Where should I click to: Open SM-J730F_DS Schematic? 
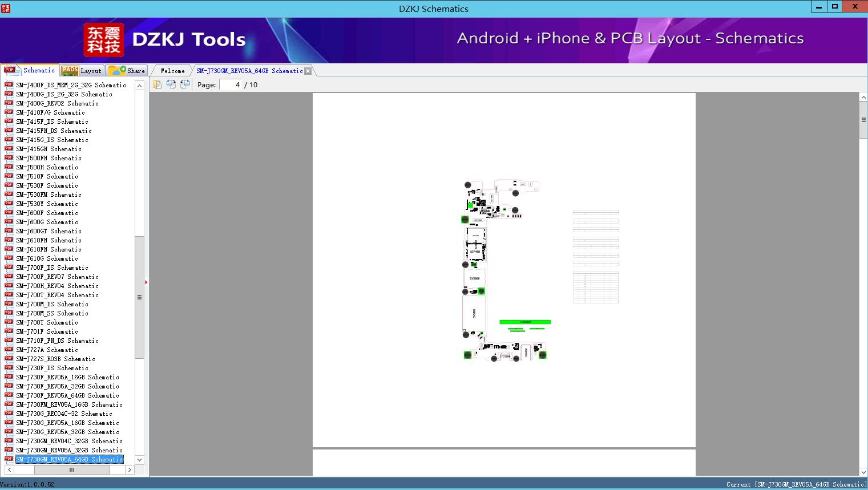pos(52,368)
